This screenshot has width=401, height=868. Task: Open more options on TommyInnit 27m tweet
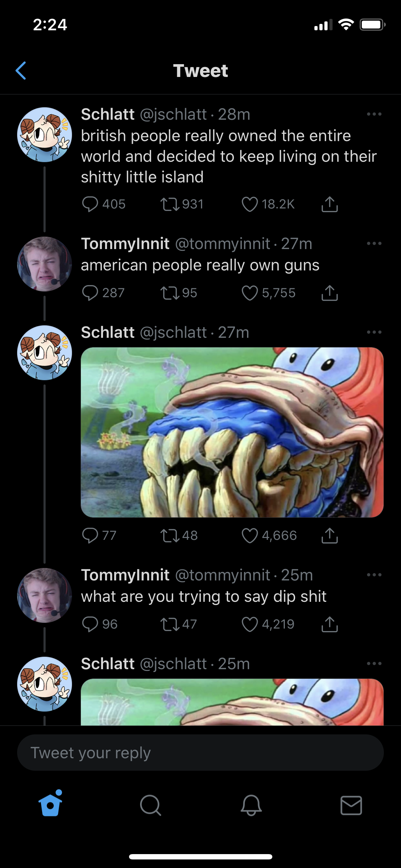[374, 243]
